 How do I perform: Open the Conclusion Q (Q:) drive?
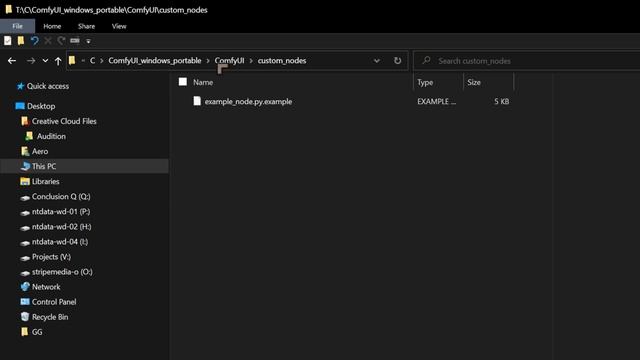coord(61,196)
